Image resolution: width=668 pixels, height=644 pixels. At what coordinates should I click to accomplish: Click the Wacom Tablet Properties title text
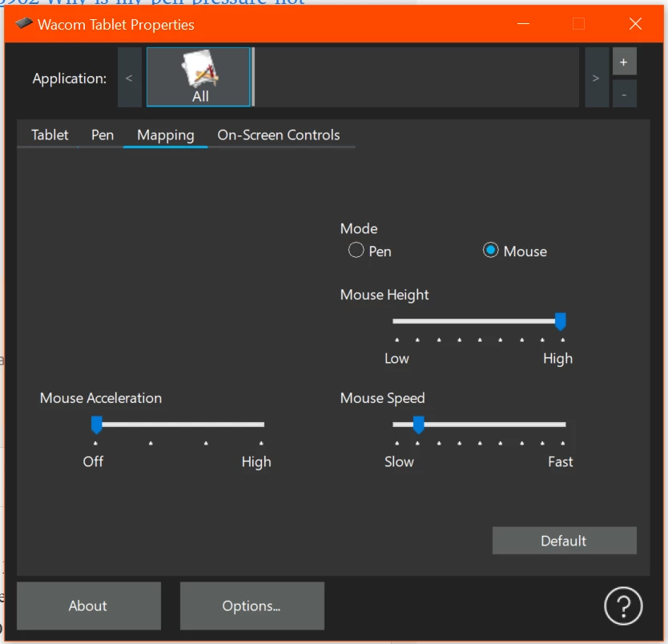[116, 25]
